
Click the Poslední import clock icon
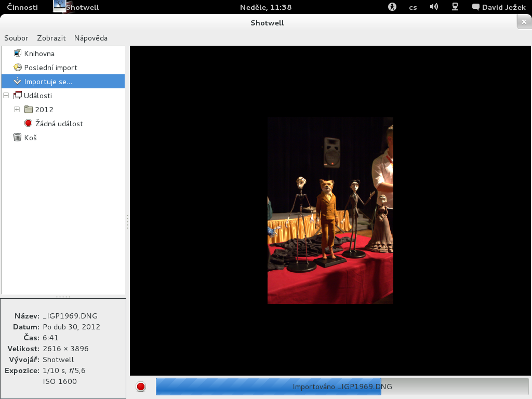(17, 68)
